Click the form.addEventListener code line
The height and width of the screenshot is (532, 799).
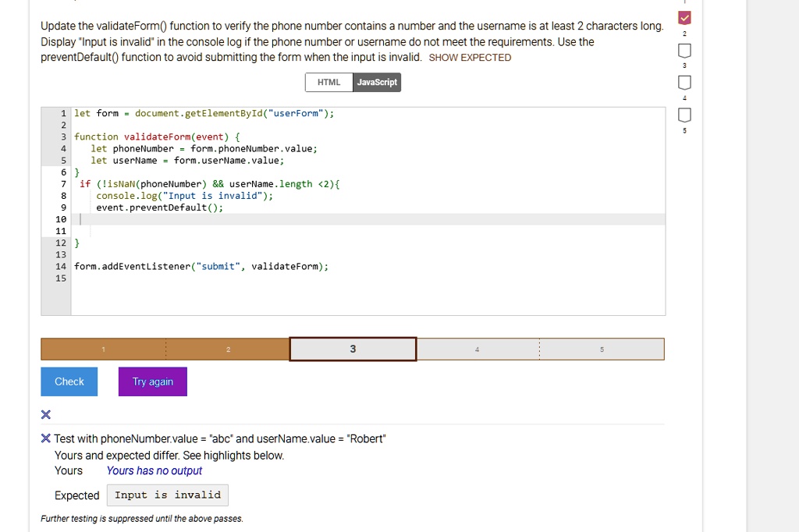pyautogui.click(x=201, y=267)
